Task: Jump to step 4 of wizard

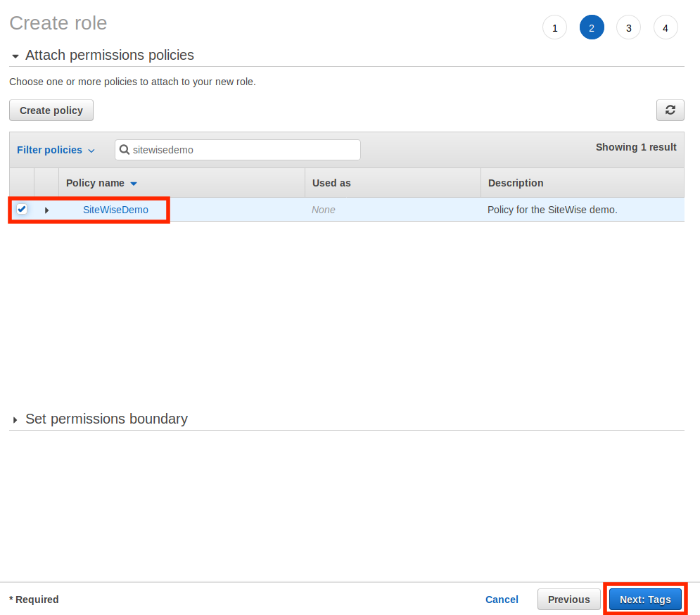Action: click(x=666, y=28)
